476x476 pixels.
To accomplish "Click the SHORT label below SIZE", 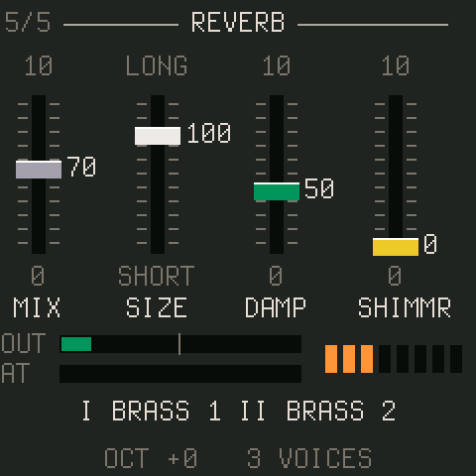I will click(157, 276).
